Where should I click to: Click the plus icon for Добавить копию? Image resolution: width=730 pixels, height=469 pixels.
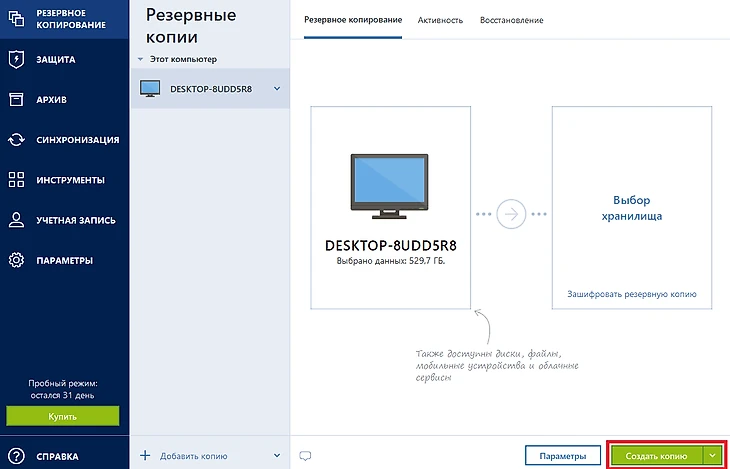point(145,455)
